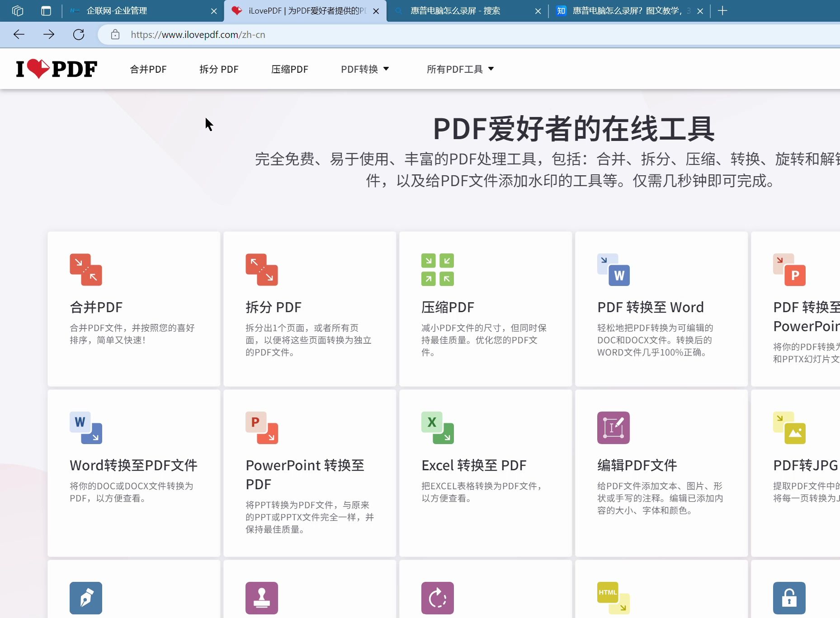Open the Edit PDF purple icon
The height and width of the screenshot is (618, 840).
pyautogui.click(x=613, y=428)
